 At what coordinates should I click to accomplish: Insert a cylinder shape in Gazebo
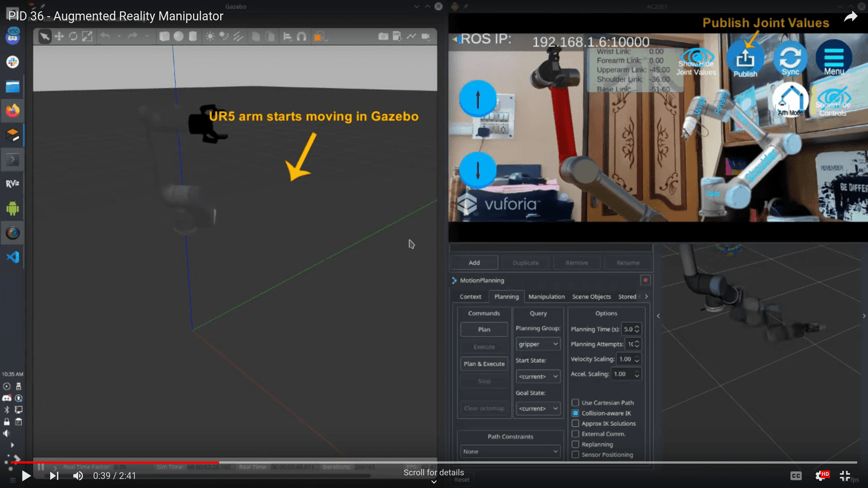click(193, 37)
